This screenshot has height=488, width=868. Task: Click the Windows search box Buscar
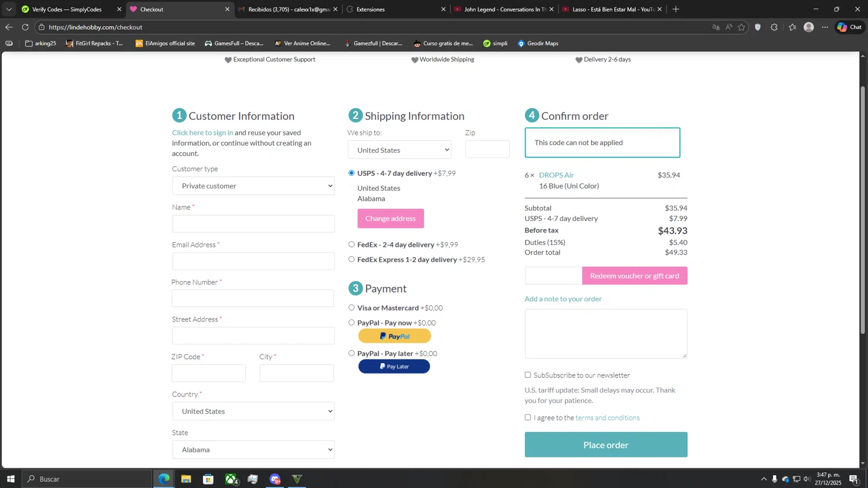87,479
